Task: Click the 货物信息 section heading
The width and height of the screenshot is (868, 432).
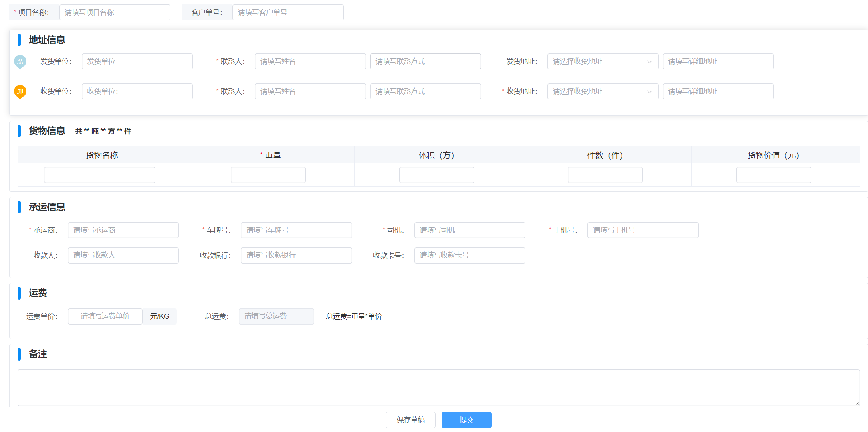Action: pyautogui.click(x=47, y=131)
